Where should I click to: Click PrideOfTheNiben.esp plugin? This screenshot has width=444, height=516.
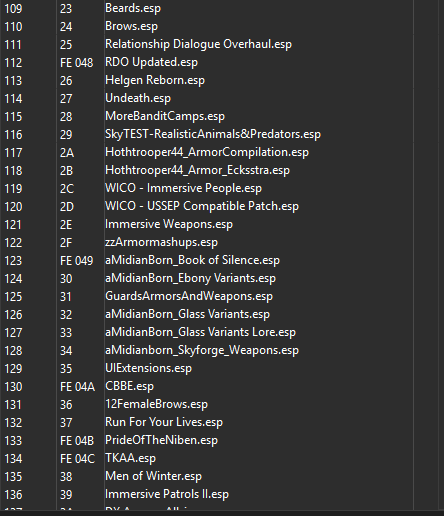point(161,440)
